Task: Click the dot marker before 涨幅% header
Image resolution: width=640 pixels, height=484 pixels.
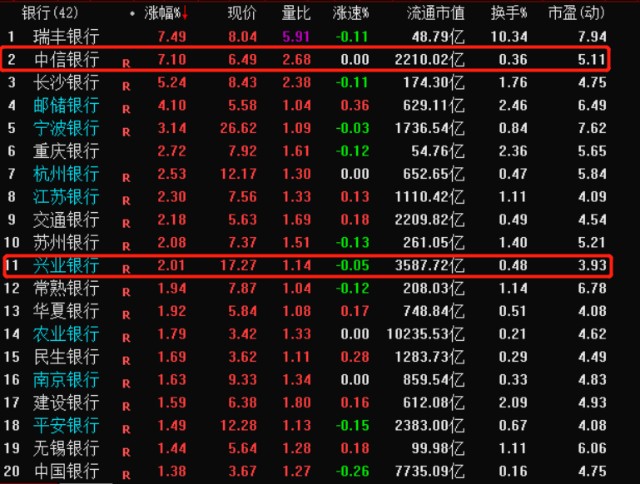Action: click(x=132, y=14)
